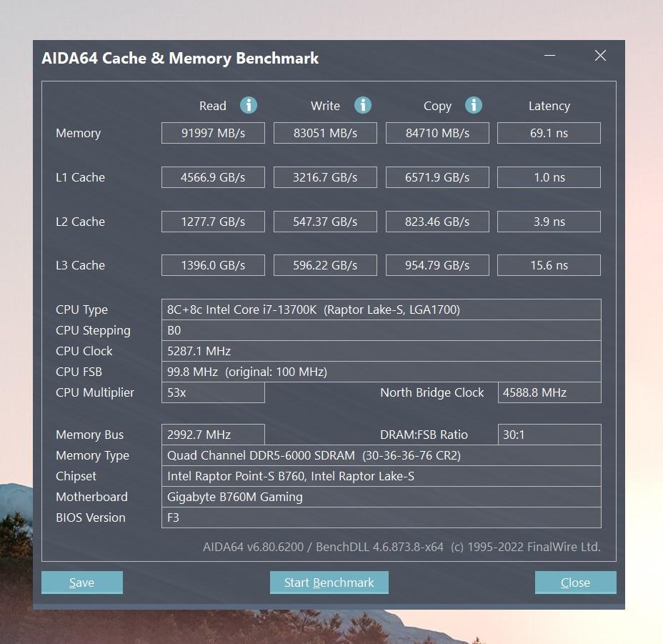Screen dimensions: 663x644
Task: Click the BIOS Version label
Action: coord(91,517)
